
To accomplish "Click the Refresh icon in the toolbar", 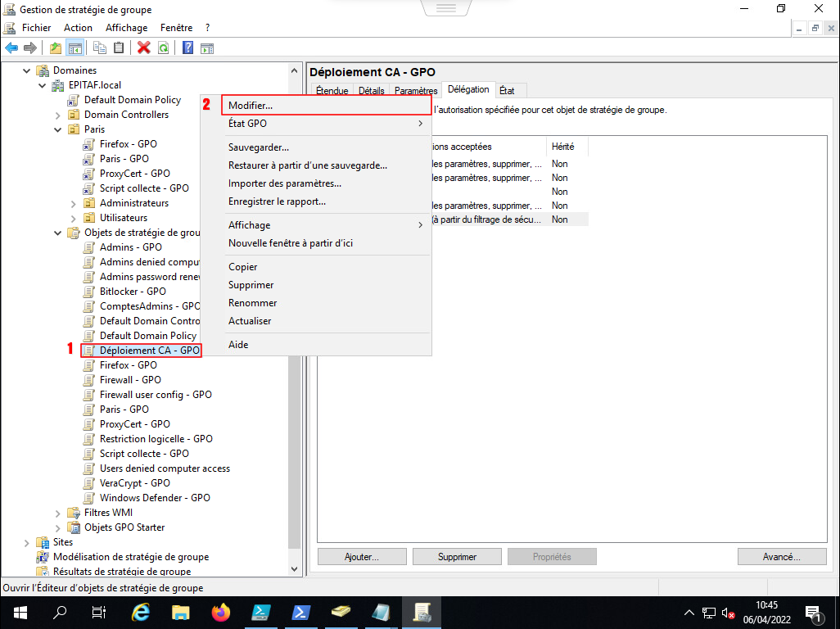I will (x=164, y=48).
